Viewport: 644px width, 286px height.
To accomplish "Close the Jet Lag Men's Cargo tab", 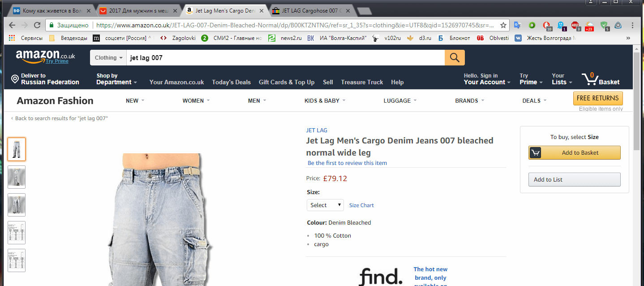I will click(262, 11).
